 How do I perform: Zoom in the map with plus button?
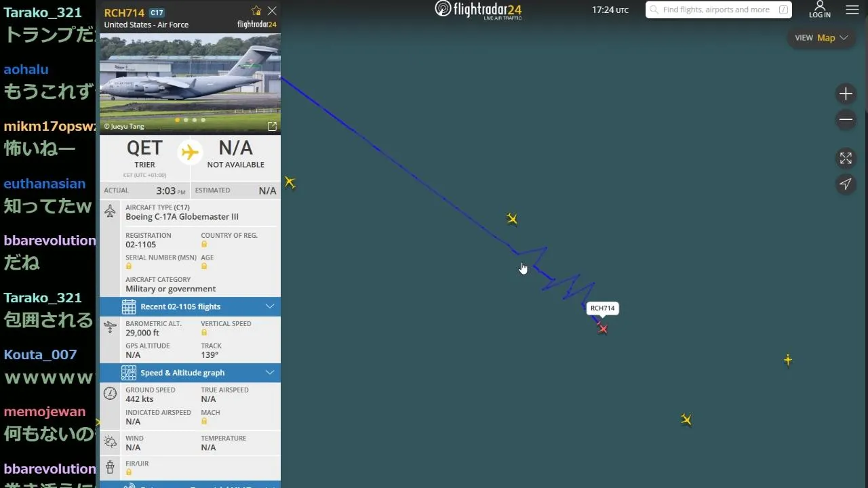[846, 94]
